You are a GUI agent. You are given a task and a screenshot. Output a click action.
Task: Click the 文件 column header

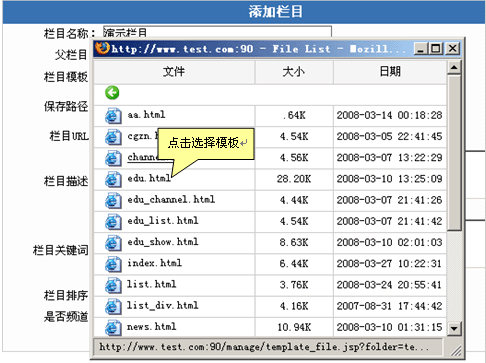click(174, 72)
